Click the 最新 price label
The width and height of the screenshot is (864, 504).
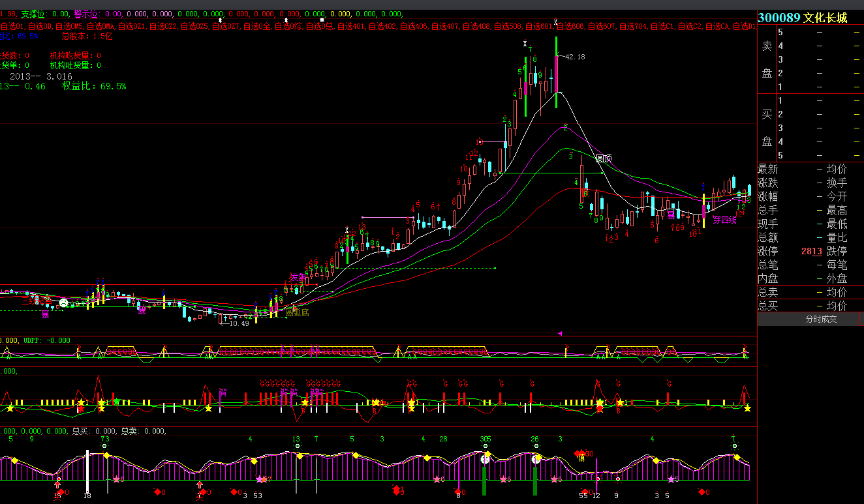tap(768, 170)
